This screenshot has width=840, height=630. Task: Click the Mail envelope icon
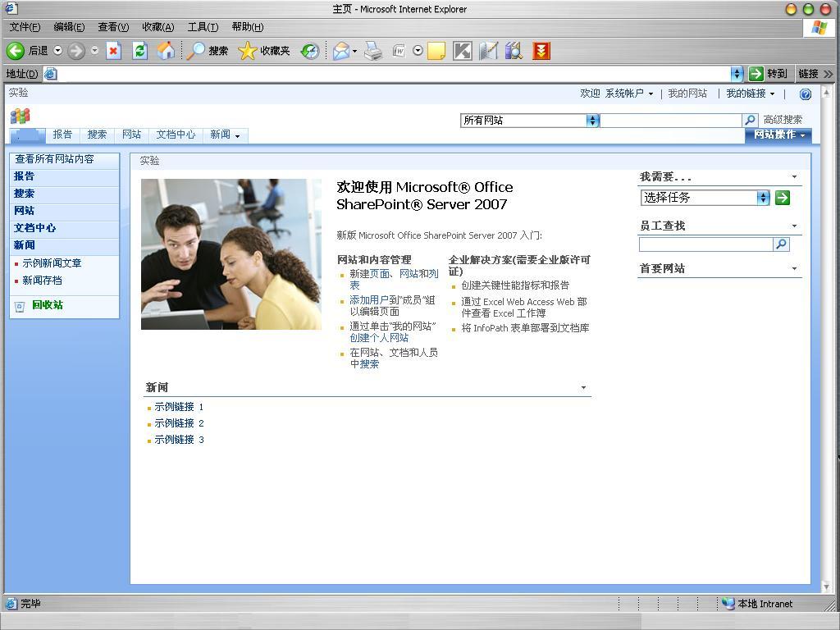(x=340, y=51)
